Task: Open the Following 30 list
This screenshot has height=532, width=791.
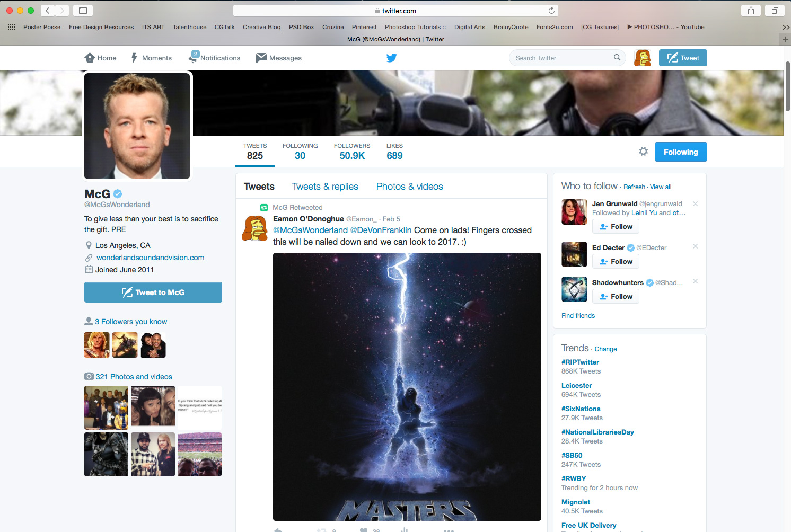Action: click(x=300, y=152)
